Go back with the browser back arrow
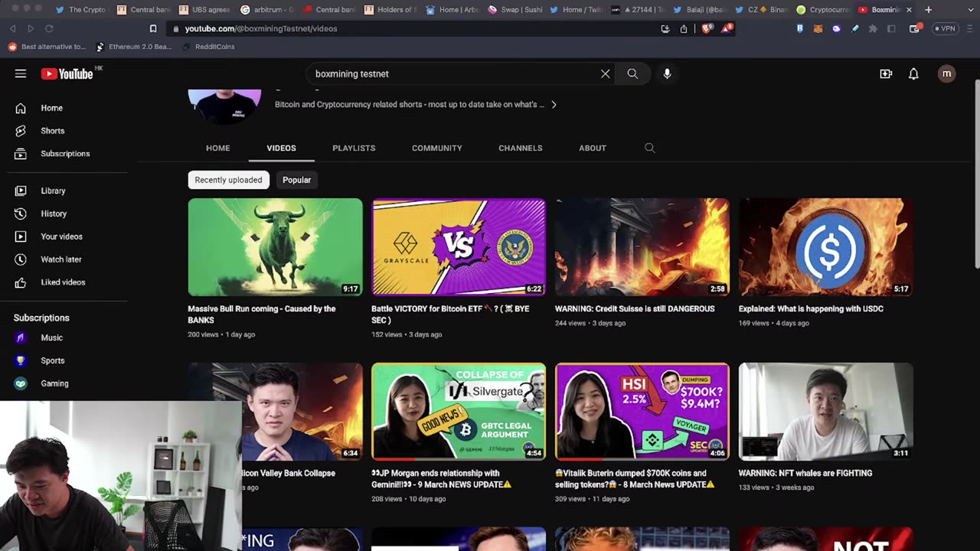Screen dimensions: 980x551 [12, 28]
